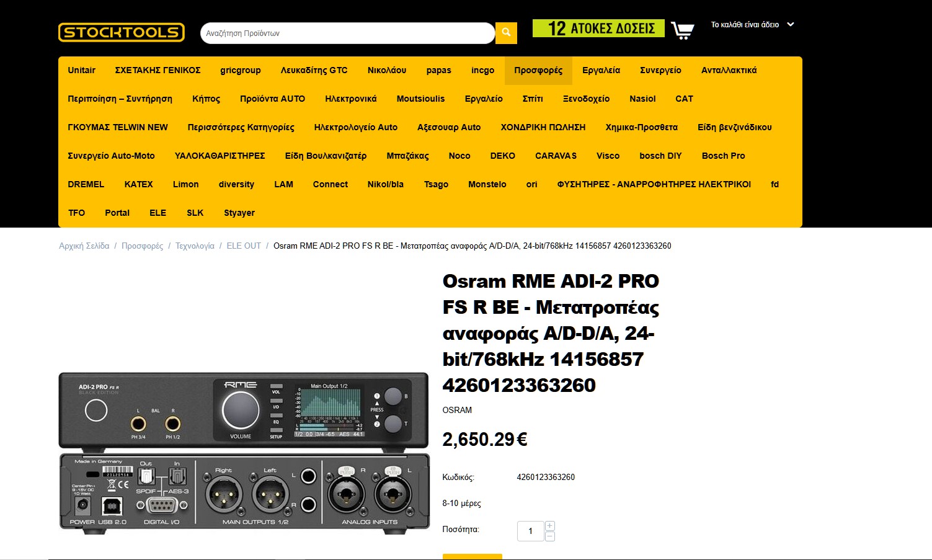Viewport: 932px width, 560px height.
Task: Open the Κήπος category
Action: pyautogui.click(x=206, y=99)
